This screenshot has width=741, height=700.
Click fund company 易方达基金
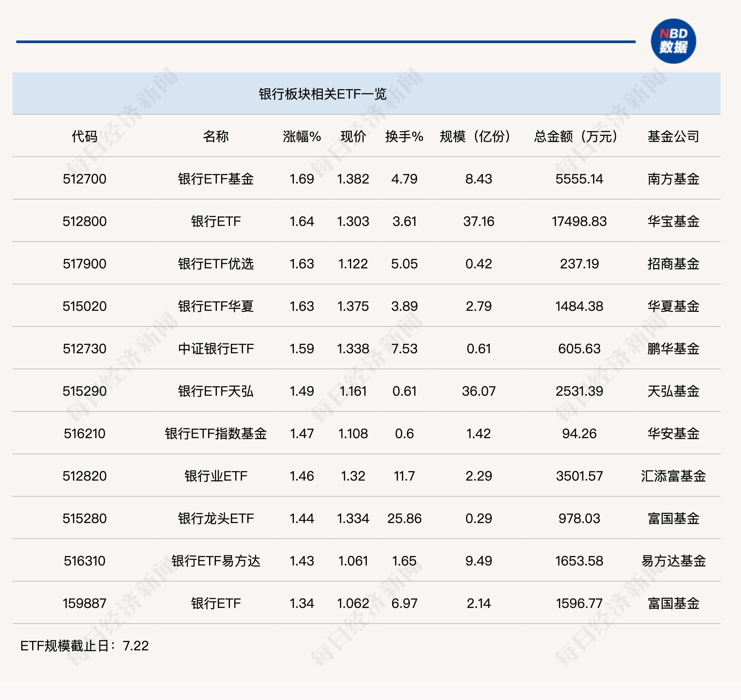pos(673,561)
